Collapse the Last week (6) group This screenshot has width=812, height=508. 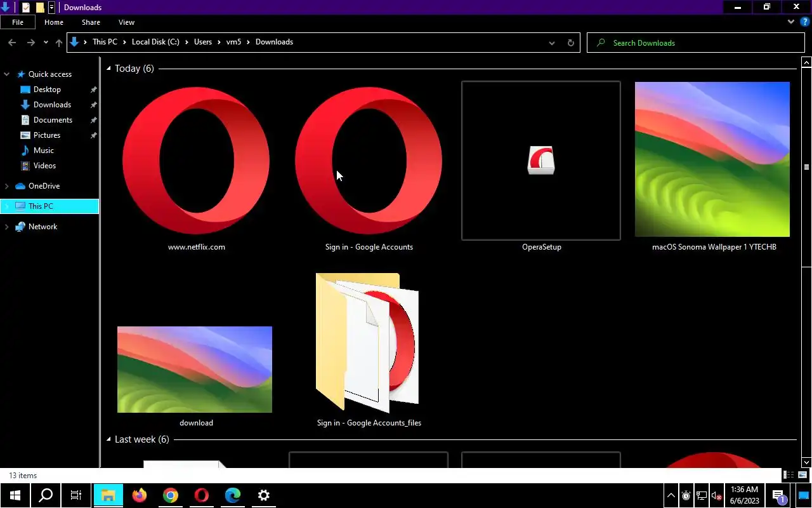108,439
